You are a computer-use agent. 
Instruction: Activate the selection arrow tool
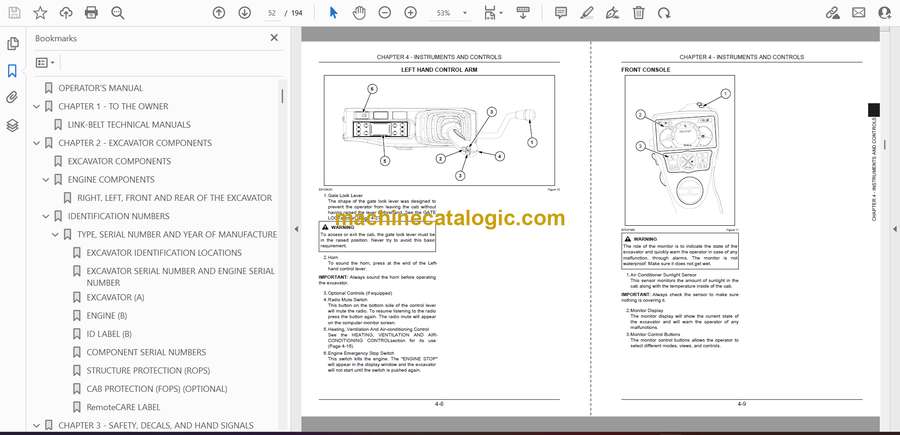(333, 13)
